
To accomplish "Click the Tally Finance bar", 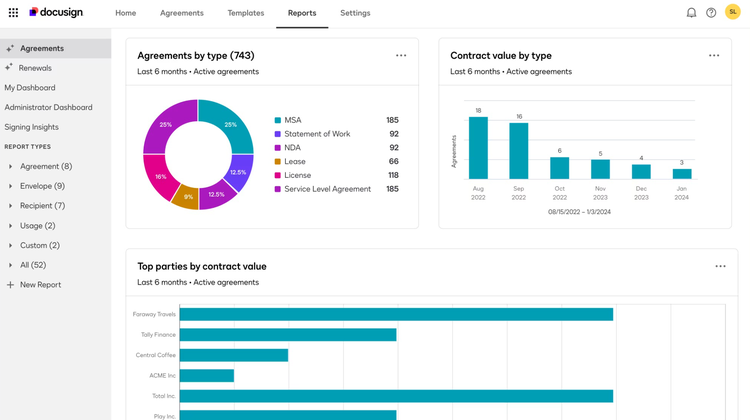I will coord(288,335).
